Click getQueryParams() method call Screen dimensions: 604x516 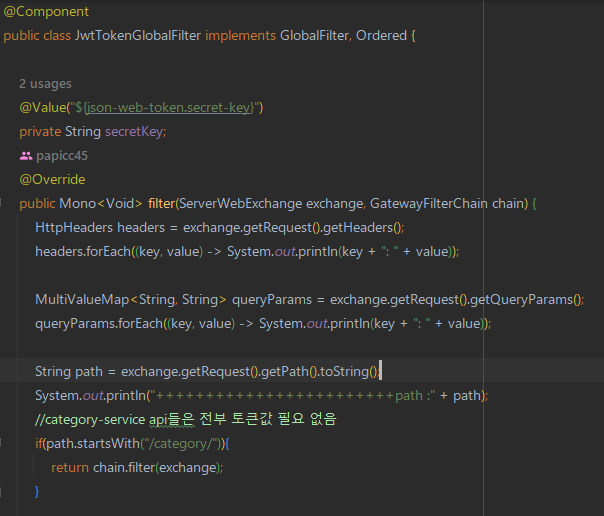click(526, 300)
